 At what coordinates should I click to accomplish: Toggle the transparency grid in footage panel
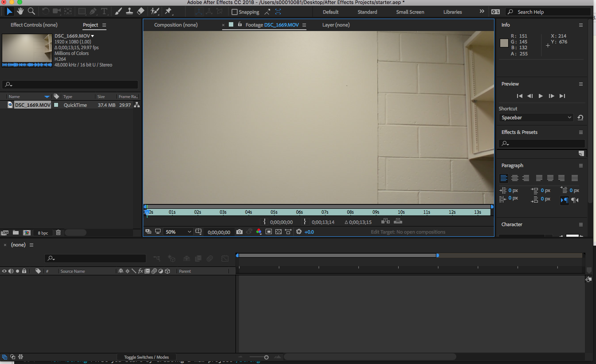[x=278, y=231]
